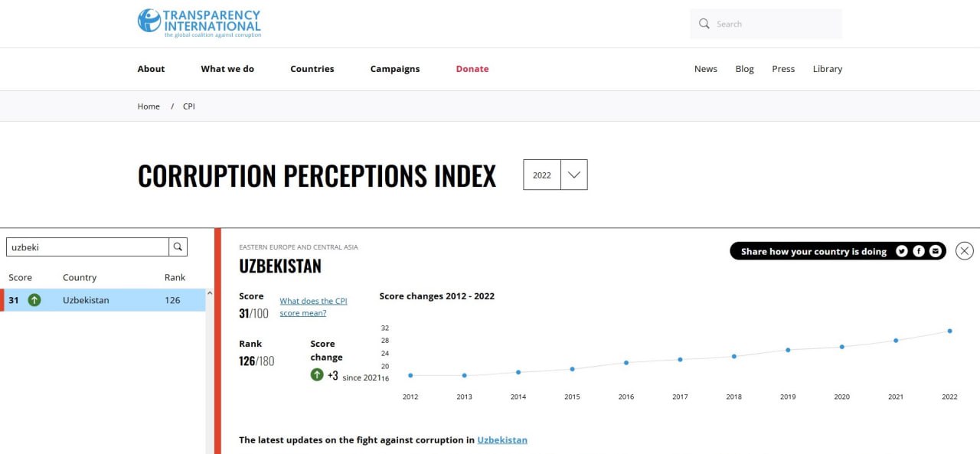The image size is (980, 454).
Task: Focus the country search field containing 'uzbeki'
Action: pos(87,247)
